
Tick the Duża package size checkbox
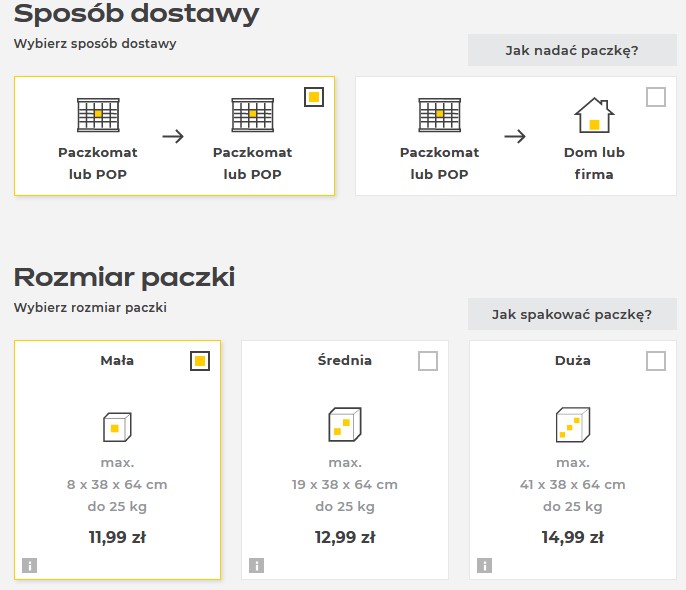(x=656, y=361)
